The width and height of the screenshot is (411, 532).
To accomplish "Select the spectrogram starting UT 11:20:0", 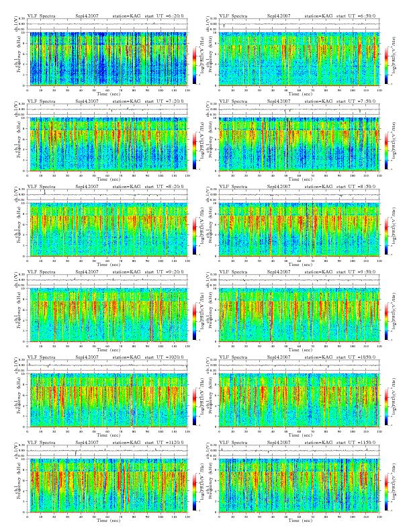I will click(x=107, y=486).
